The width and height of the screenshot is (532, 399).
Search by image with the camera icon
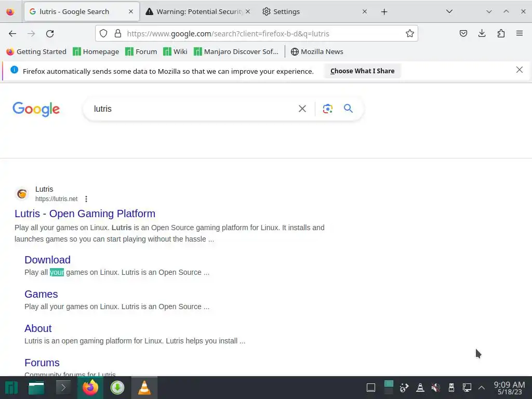coord(327,109)
